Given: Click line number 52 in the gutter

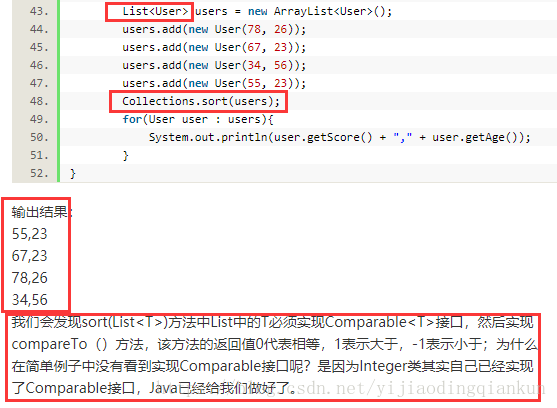Looking at the screenshot, I should pyautogui.click(x=39, y=174).
